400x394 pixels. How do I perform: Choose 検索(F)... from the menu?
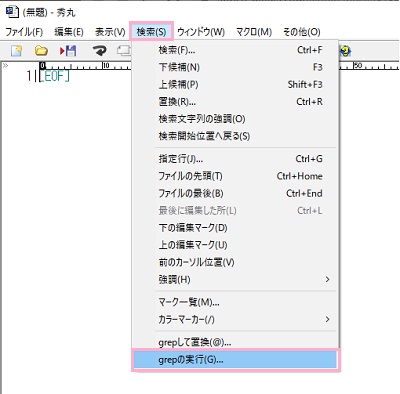tap(235, 50)
